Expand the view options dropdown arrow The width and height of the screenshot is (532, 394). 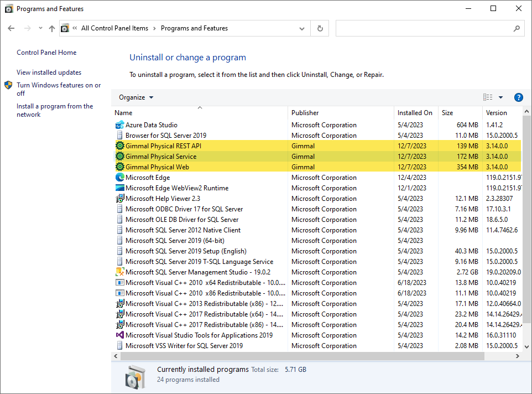click(x=500, y=97)
